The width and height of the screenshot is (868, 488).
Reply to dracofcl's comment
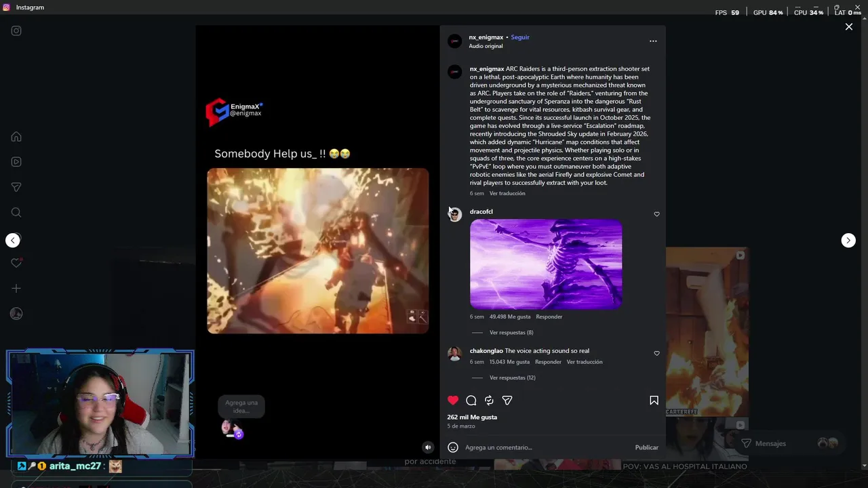(549, 317)
